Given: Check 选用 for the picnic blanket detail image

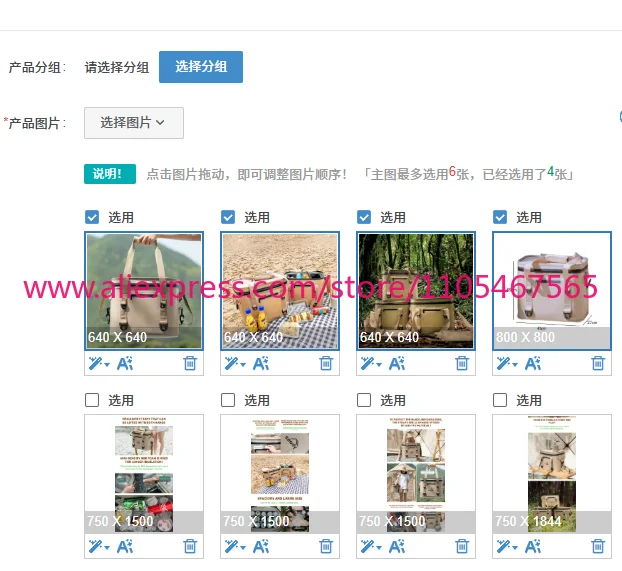Looking at the screenshot, I should [228, 400].
